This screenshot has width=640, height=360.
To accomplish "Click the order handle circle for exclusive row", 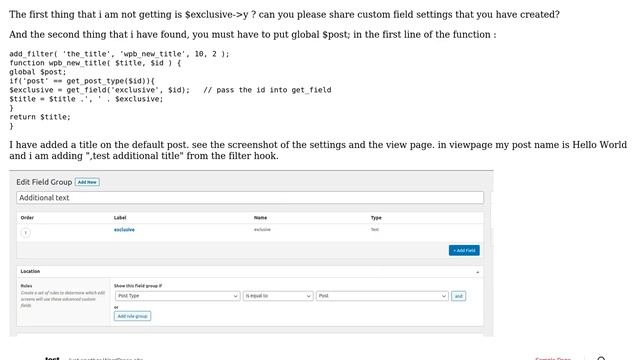I will click(x=25, y=233).
